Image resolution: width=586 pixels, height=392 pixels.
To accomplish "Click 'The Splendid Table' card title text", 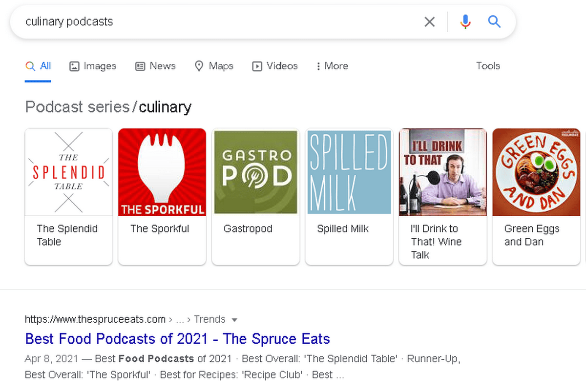I will [x=67, y=235].
